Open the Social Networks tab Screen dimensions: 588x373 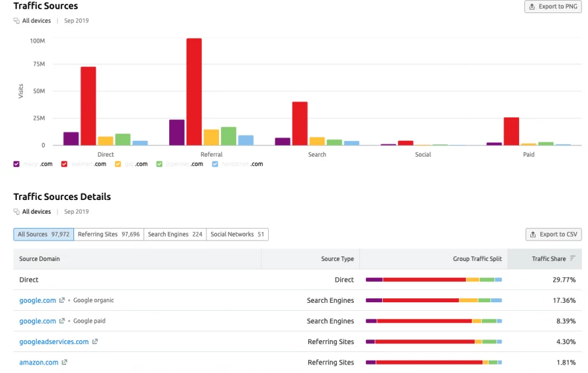[237, 235]
